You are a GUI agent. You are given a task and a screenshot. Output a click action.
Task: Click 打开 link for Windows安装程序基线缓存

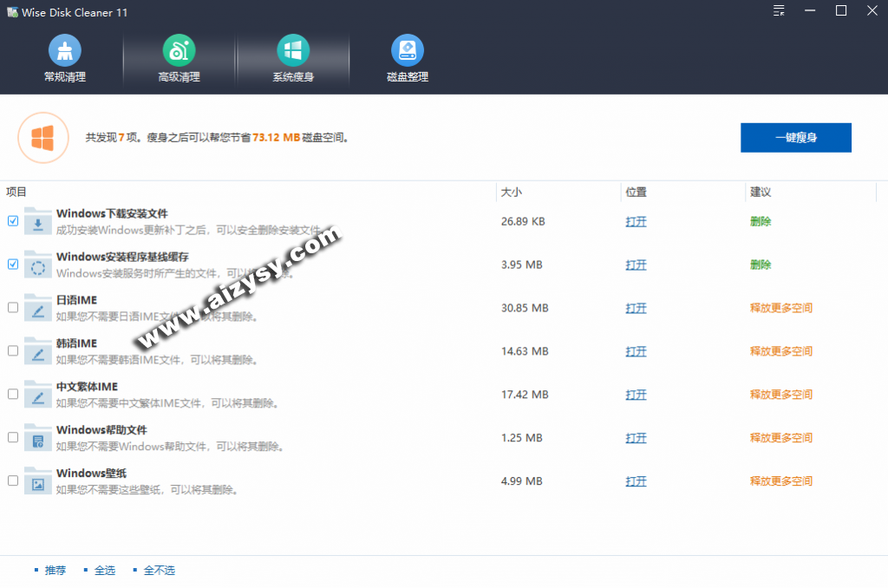pyautogui.click(x=636, y=265)
